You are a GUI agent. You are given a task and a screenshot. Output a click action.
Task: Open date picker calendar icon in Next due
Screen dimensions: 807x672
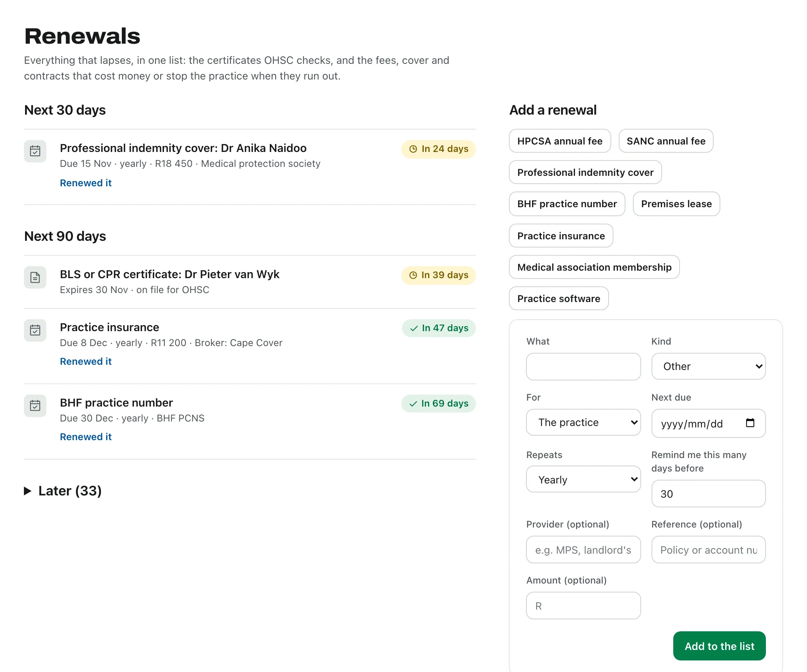tap(750, 423)
